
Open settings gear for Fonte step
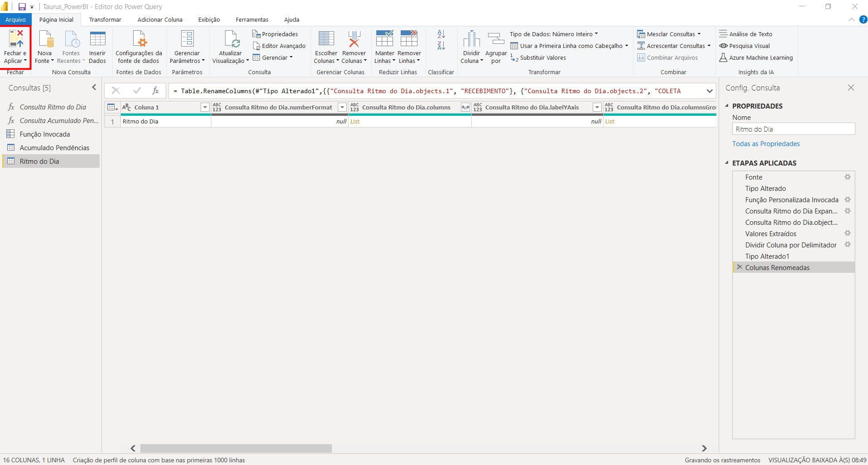(848, 177)
